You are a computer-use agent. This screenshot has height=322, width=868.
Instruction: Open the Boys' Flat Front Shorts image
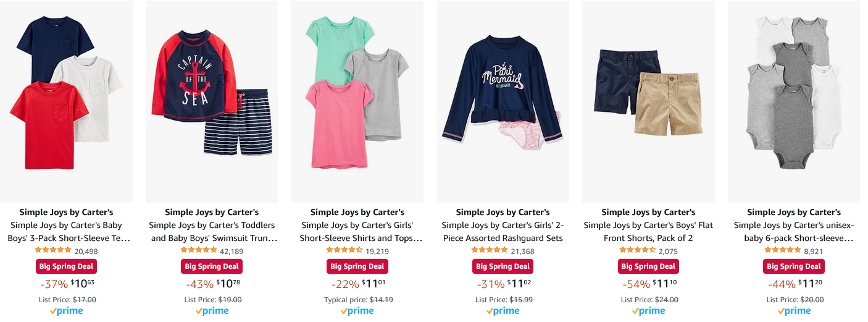(x=648, y=102)
